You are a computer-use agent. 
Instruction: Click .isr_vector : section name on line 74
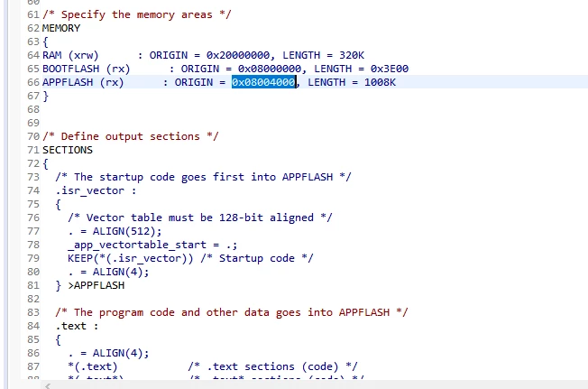pos(96,190)
